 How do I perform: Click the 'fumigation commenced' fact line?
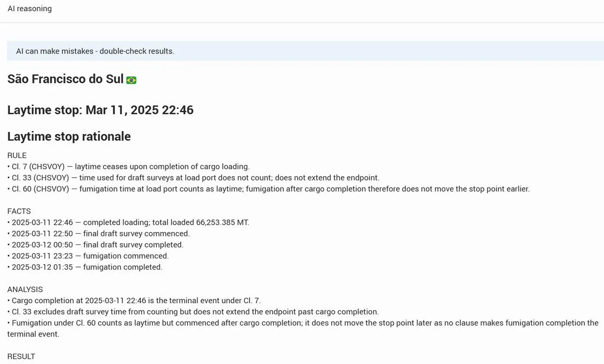[x=88, y=256]
